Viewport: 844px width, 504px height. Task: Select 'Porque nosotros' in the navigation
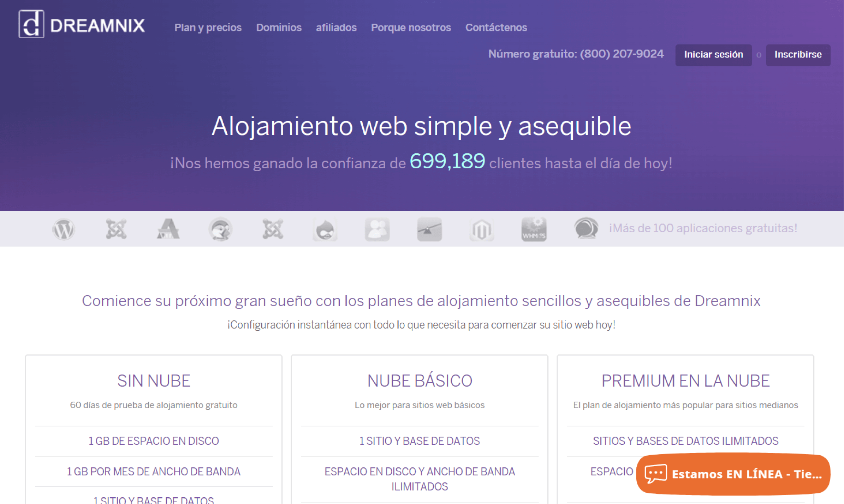coord(411,28)
